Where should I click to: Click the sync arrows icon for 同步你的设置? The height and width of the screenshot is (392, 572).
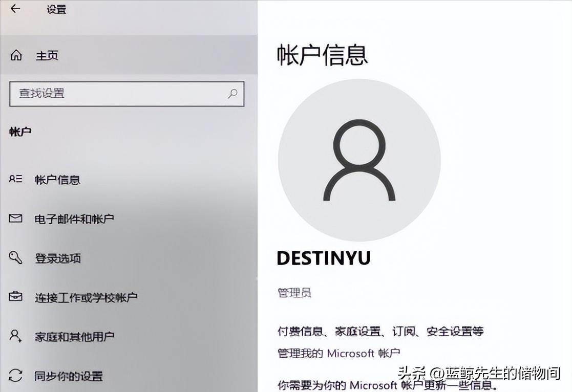point(16,376)
